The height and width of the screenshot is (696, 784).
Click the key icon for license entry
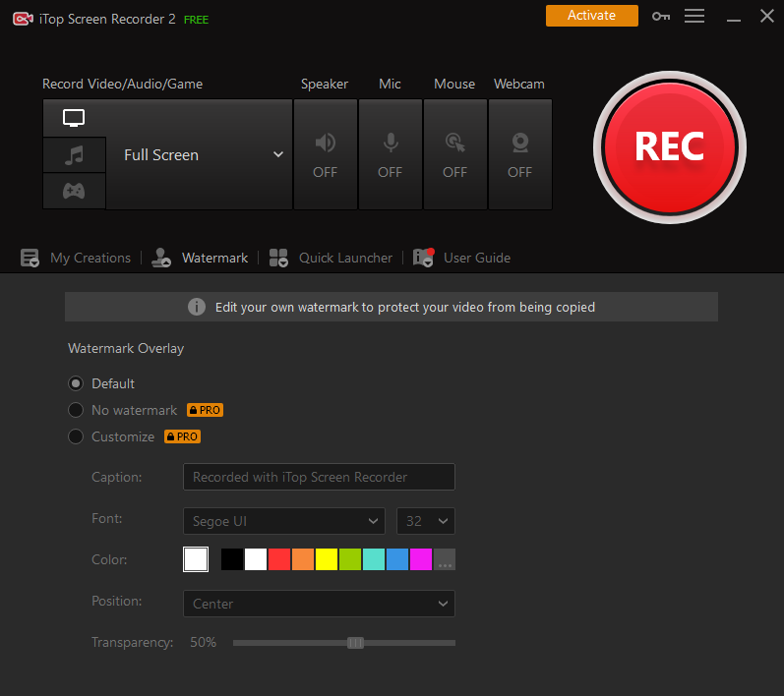(660, 16)
